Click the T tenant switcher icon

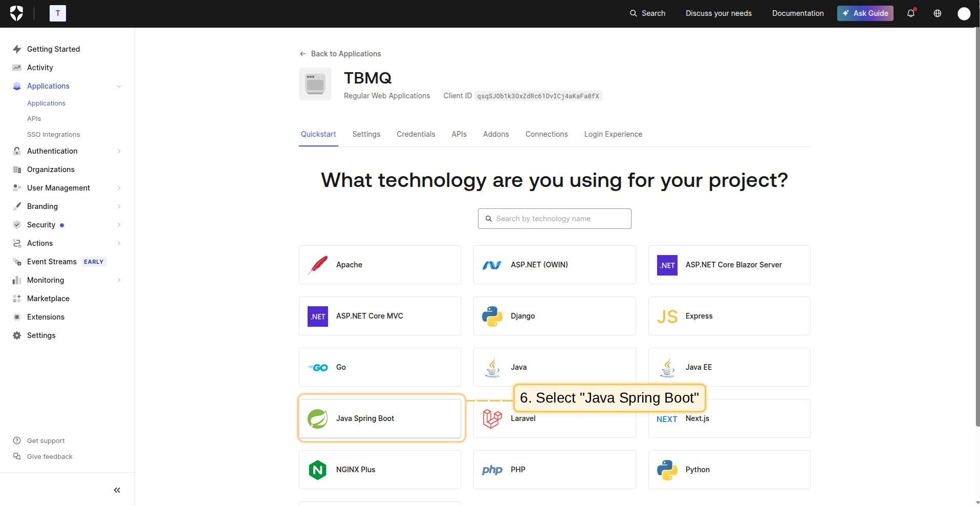coord(58,13)
